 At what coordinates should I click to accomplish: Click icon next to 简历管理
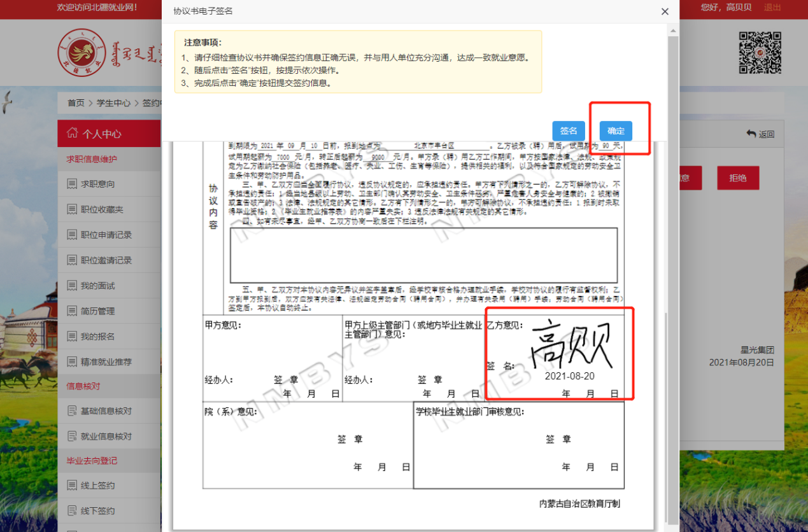coord(71,311)
